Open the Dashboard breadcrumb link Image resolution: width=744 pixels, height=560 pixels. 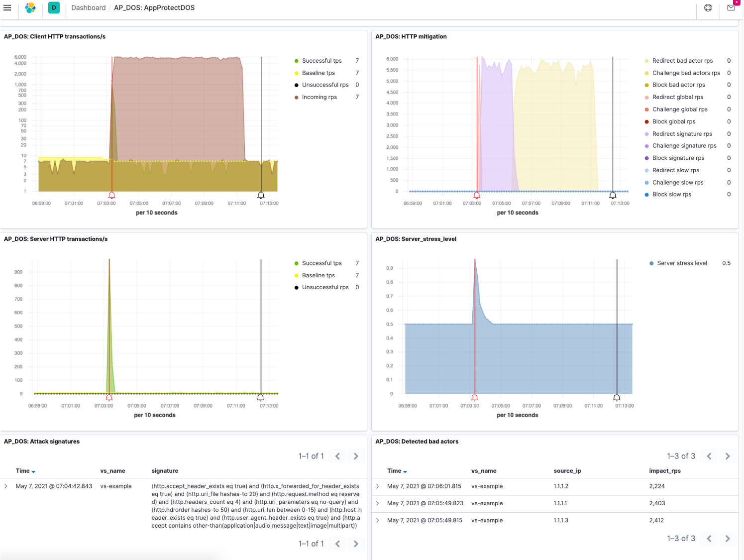[x=89, y=8]
